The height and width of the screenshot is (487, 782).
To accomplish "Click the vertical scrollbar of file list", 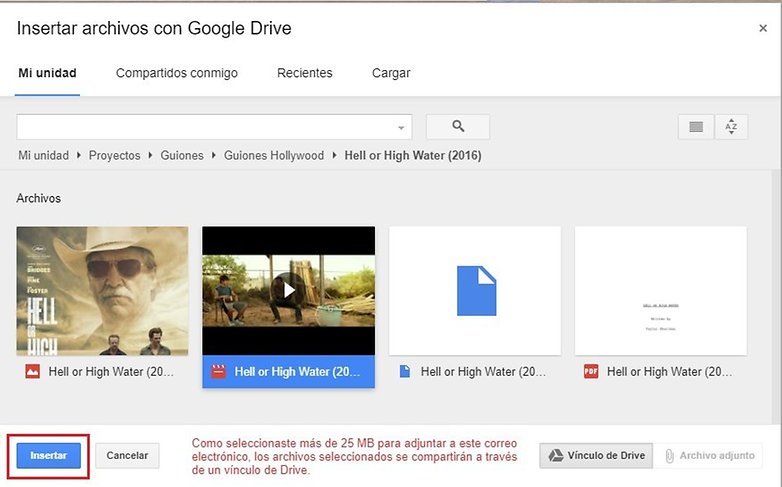I will click(776, 297).
